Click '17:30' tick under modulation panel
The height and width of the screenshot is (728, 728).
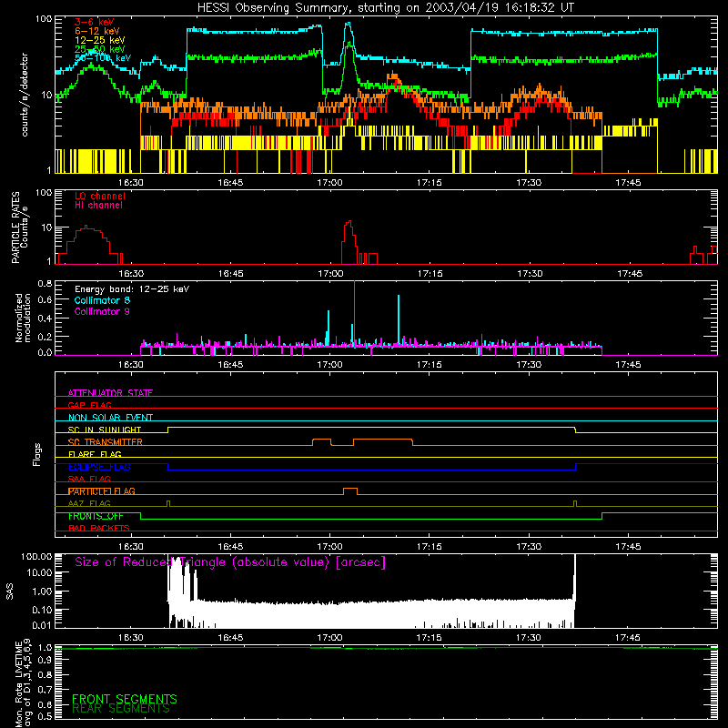tap(529, 365)
